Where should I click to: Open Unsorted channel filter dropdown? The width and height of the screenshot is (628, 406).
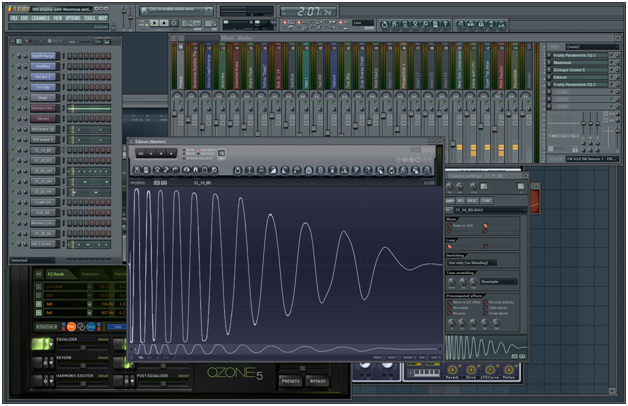(32, 260)
